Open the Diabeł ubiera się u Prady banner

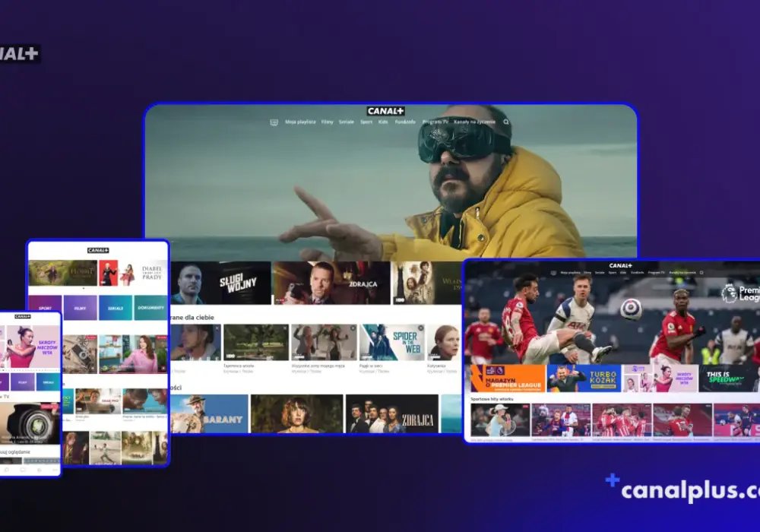pyautogui.click(x=133, y=273)
